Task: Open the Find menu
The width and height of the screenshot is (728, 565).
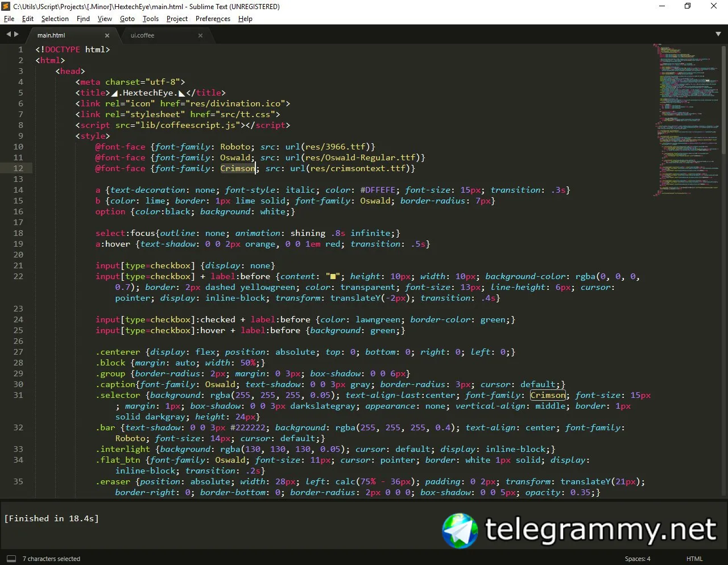Action: tap(83, 19)
